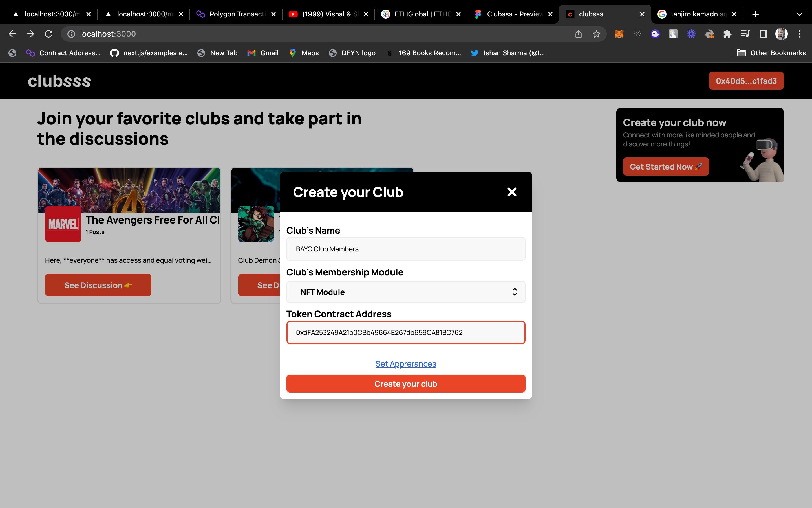Click the share icon in address bar
The width and height of the screenshot is (812, 508).
click(579, 34)
